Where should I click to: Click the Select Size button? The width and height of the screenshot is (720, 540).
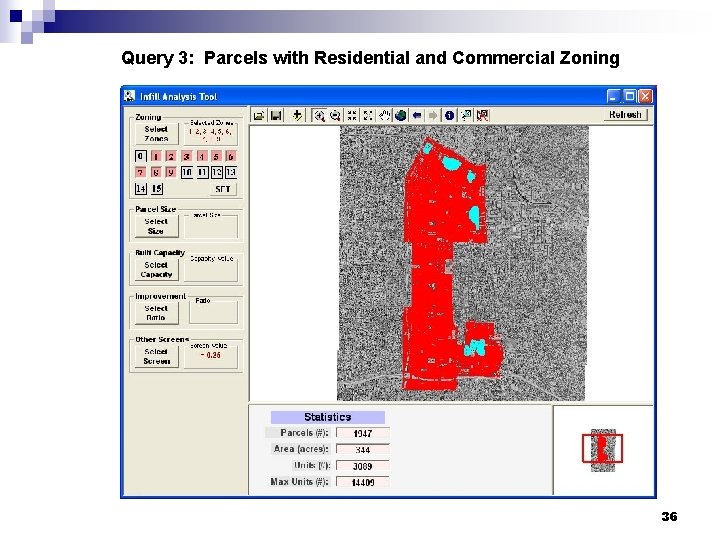[x=156, y=226]
